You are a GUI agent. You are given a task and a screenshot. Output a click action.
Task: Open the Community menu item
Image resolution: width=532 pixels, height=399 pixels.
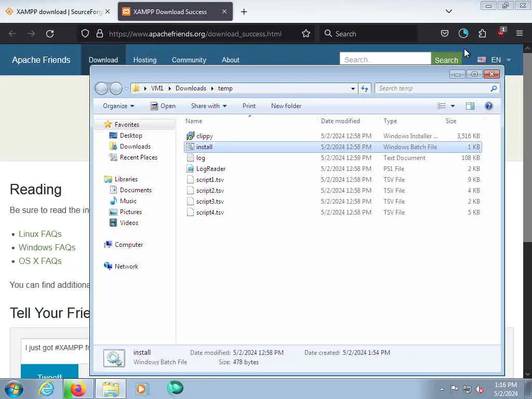coord(189,60)
